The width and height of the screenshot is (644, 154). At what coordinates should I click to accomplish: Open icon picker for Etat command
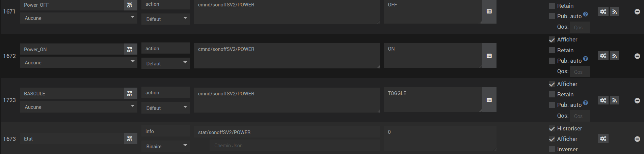tap(130, 138)
